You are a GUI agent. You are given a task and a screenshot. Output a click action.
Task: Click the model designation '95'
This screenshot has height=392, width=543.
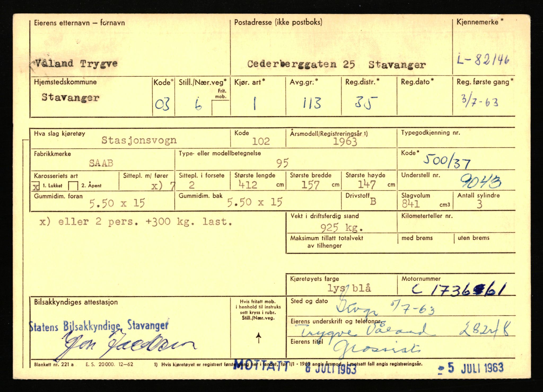coord(282,163)
